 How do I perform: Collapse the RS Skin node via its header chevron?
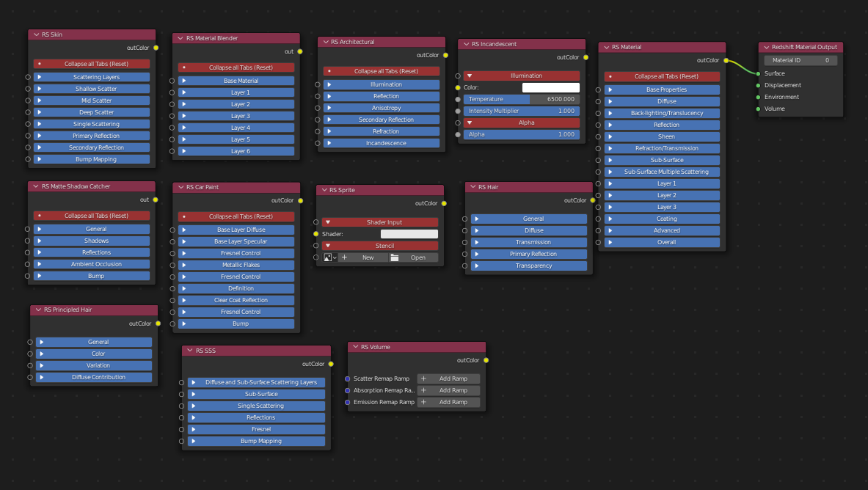point(37,35)
